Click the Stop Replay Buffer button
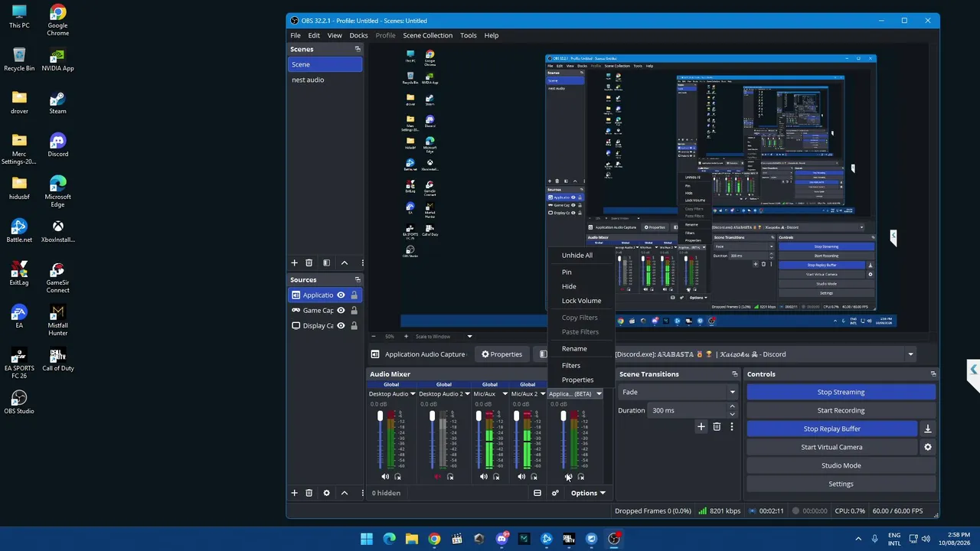The height and width of the screenshot is (551, 980). click(832, 429)
